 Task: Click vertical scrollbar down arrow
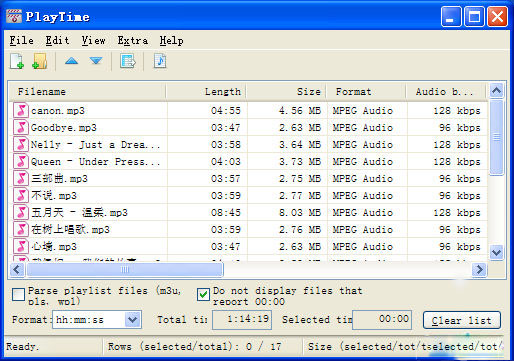tap(496, 252)
